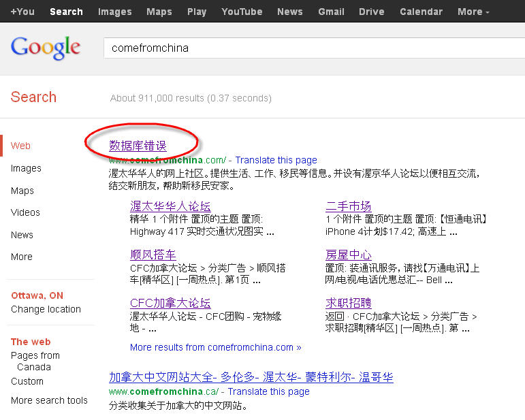This screenshot has height=420, width=525.
Task: Open the 求职招聘 sitelink
Action: pyautogui.click(x=348, y=303)
